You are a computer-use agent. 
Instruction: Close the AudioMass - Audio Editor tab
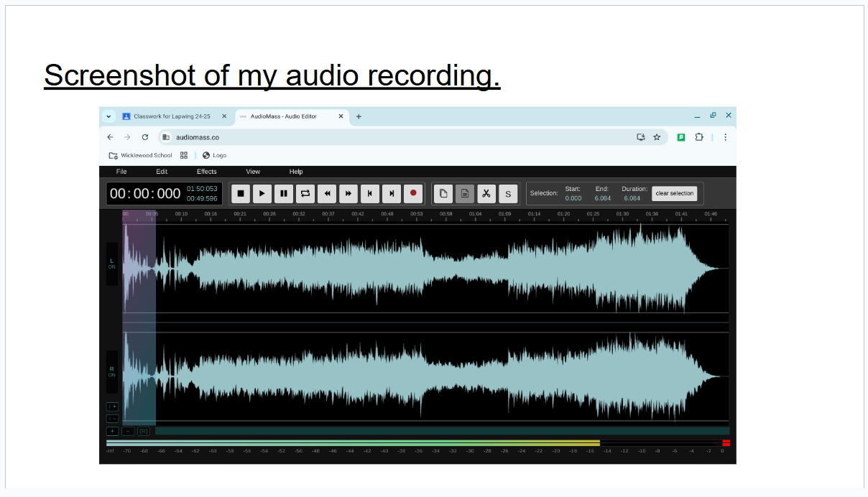(x=341, y=116)
